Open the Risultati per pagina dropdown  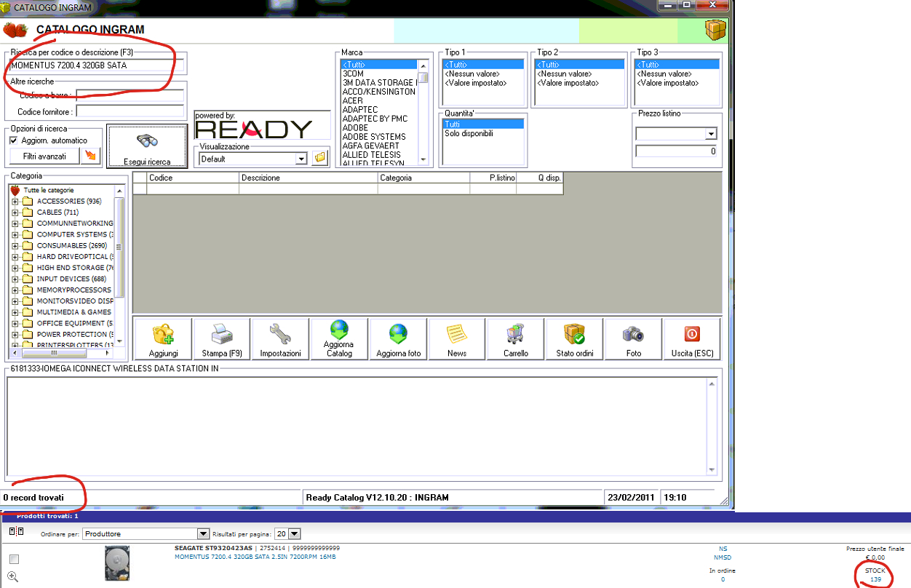(x=295, y=534)
